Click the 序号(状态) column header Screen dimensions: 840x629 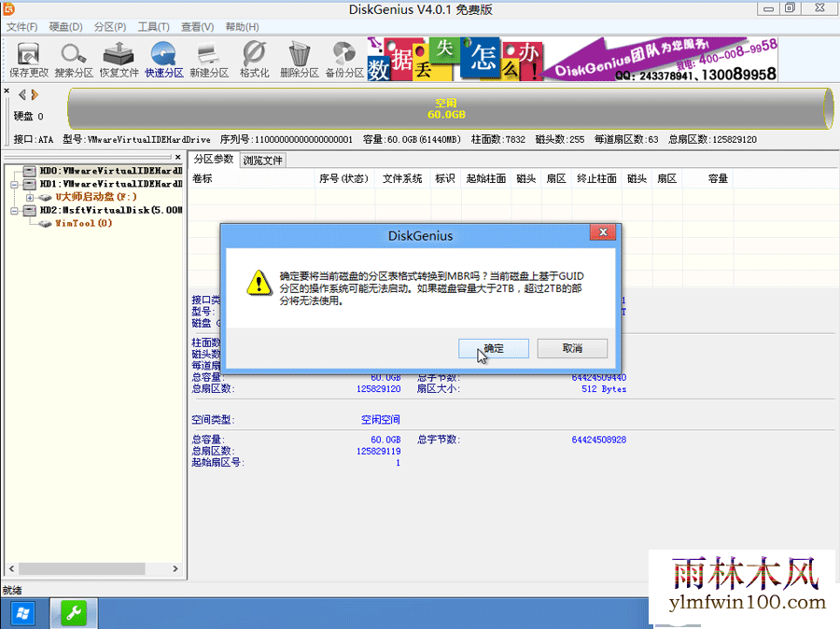pyautogui.click(x=343, y=178)
